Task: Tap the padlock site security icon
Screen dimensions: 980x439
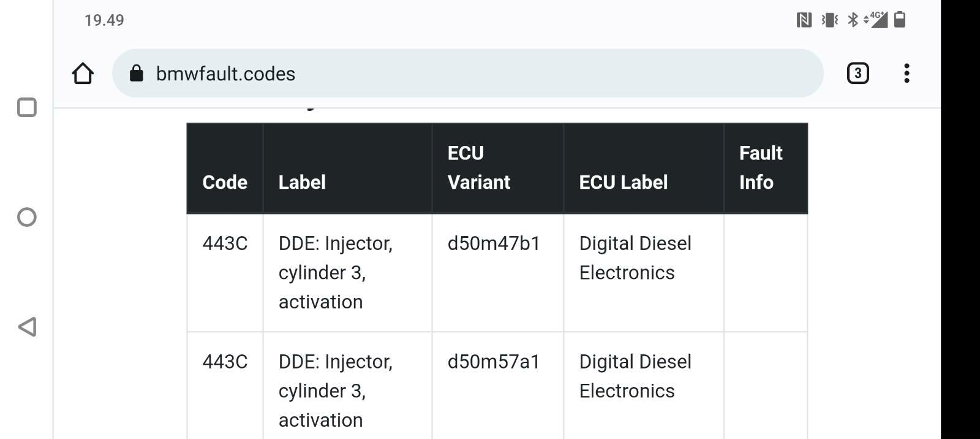Action: tap(137, 74)
